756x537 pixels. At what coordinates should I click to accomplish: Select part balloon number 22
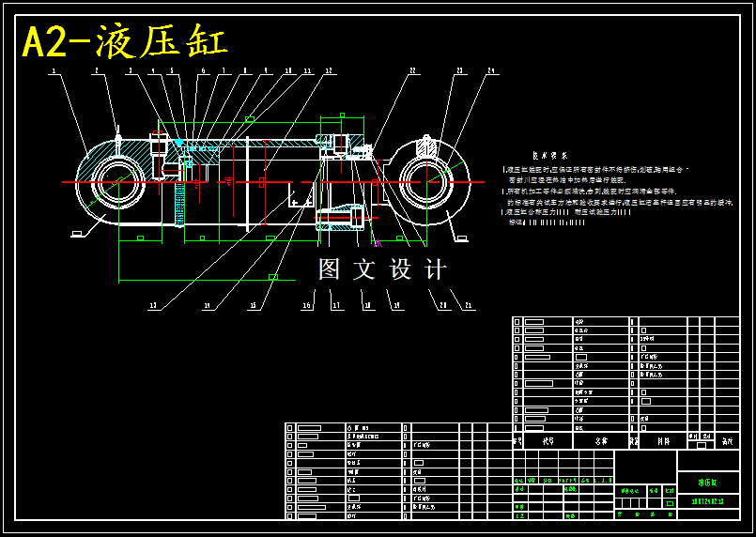(412, 70)
